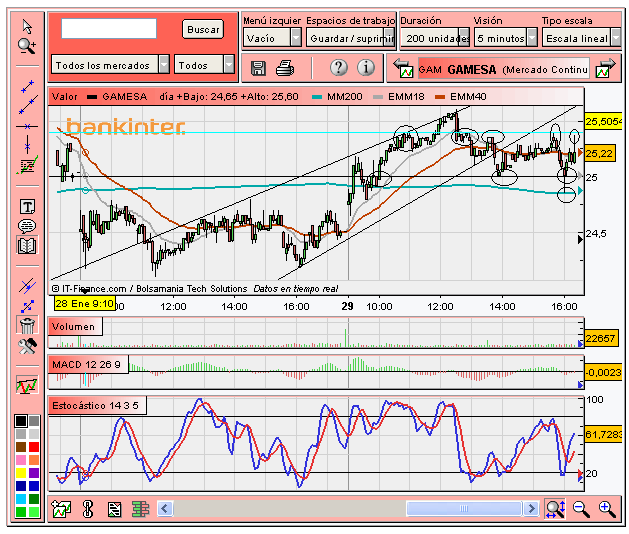Click the MM200 legend entry
The image size is (629, 534).
(x=337, y=97)
